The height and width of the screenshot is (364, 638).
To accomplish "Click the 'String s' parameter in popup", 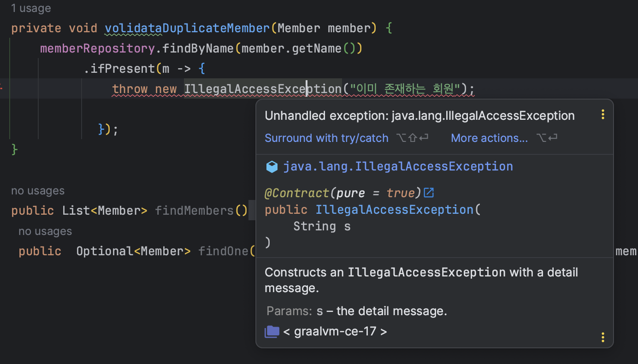I will 322,226.
